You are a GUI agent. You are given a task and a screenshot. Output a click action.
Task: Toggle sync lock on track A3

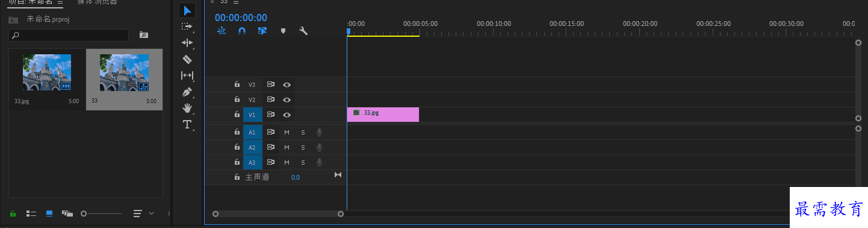(271, 162)
